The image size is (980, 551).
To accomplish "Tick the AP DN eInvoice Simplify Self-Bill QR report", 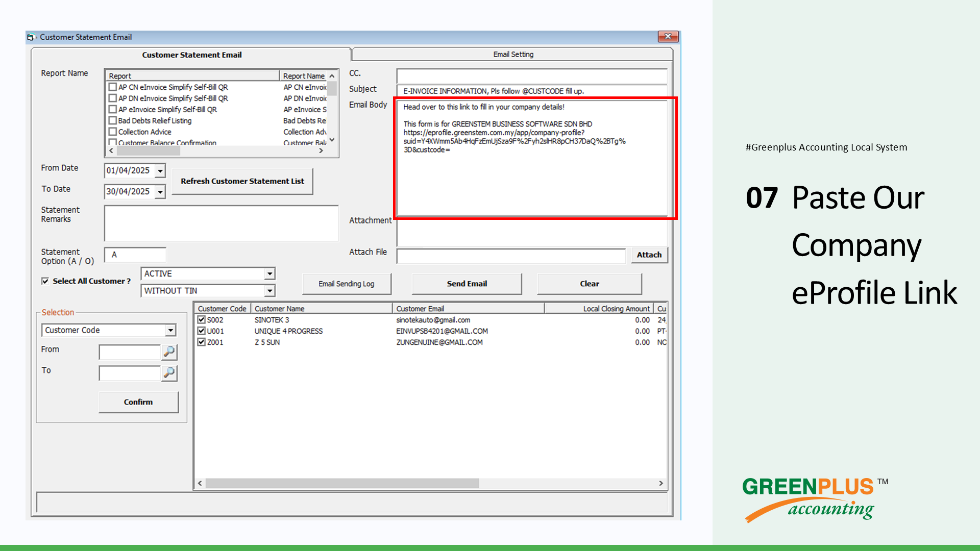I will click(x=113, y=98).
